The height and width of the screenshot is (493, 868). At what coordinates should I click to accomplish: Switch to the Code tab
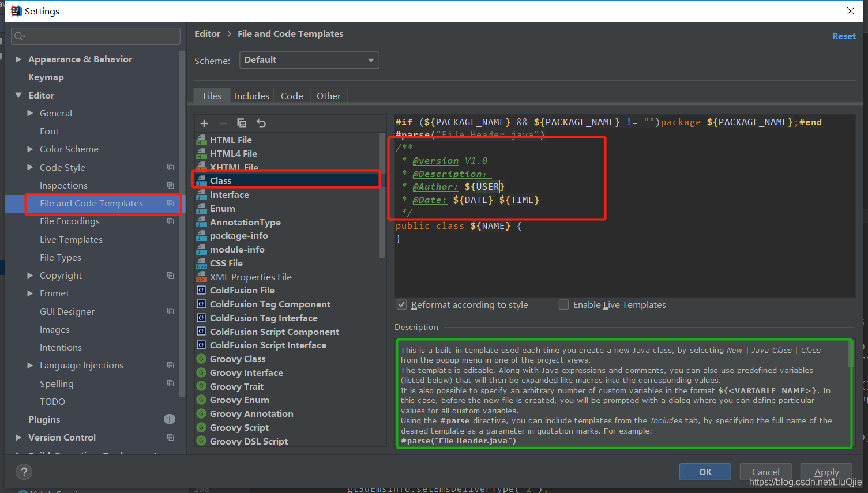pyautogui.click(x=292, y=96)
